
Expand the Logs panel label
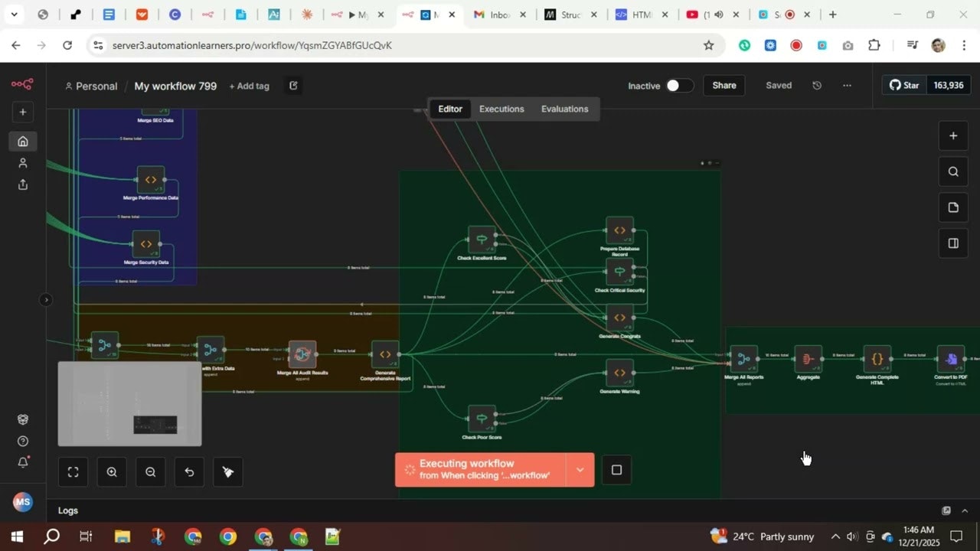tap(68, 510)
